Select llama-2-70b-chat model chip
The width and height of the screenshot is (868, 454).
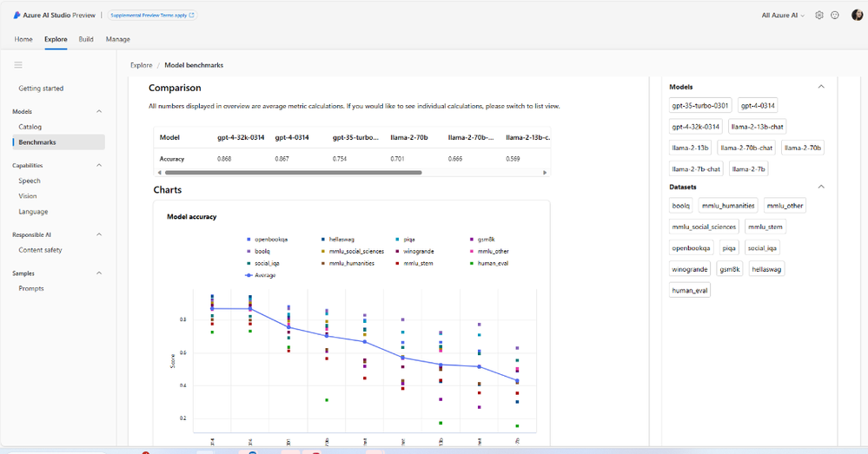pyautogui.click(x=746, y=148)
